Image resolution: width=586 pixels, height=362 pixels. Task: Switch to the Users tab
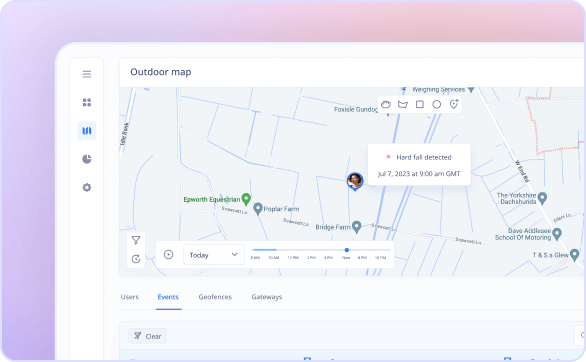click(x=130, y=297)
